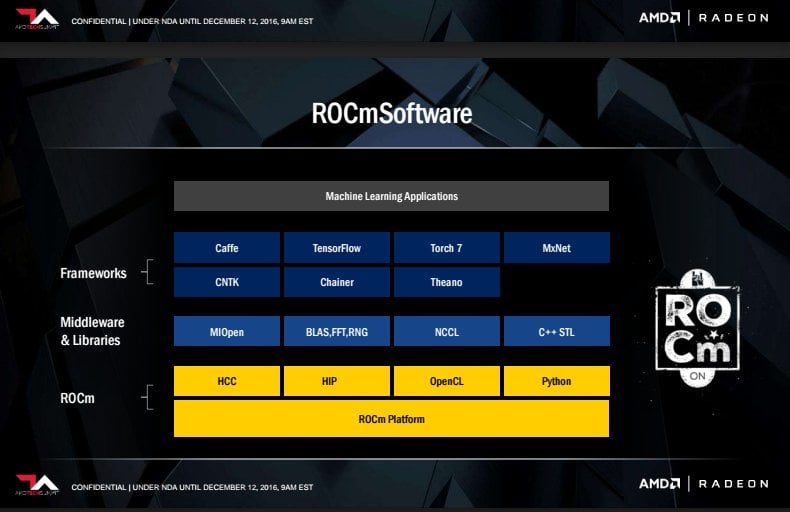Image resolution: width=790 pixels, height=512 pixels.
Task: Select the TensorFlow framework box
Action: (x=337, y=247)
